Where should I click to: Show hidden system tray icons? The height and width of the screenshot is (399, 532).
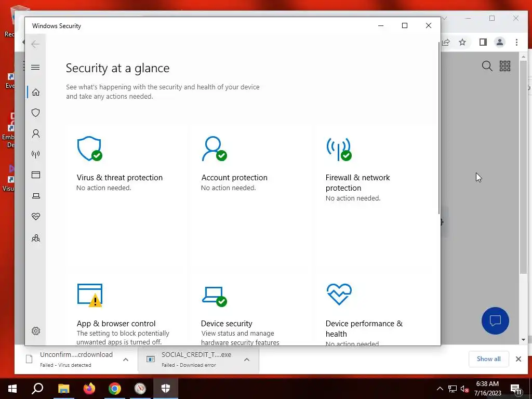pyautogui.click(x=440, y=389)
